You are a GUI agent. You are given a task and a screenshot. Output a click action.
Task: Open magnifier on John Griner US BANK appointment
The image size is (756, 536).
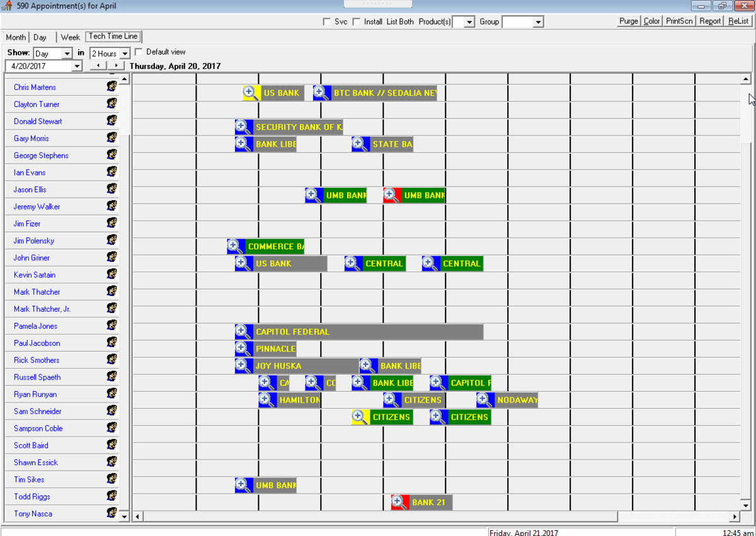tap(243, 263)
